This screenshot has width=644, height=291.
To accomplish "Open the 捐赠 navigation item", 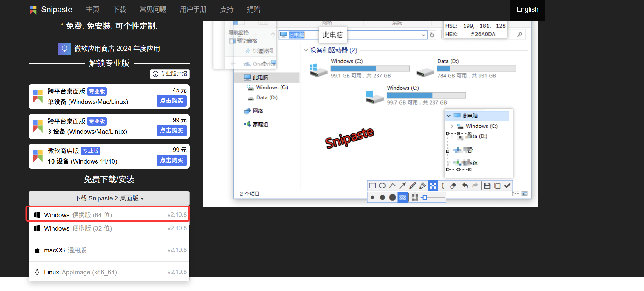I will (253, 10).
